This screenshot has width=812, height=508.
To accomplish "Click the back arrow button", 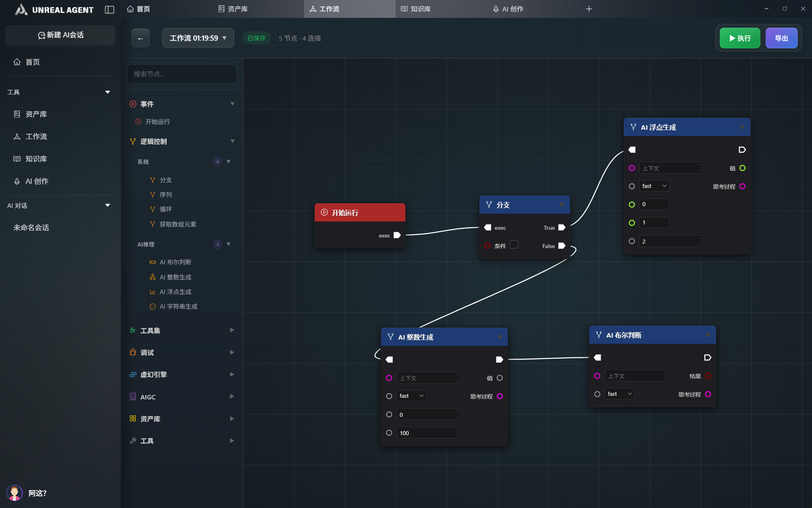I will pos(141,38).
